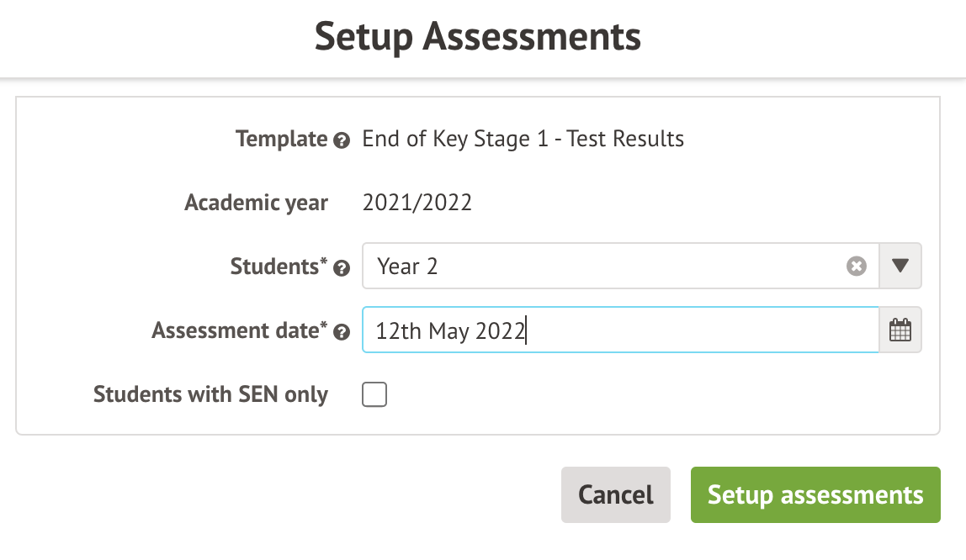Click the Template field label
The image size is (966, 560).
(281, 139)
